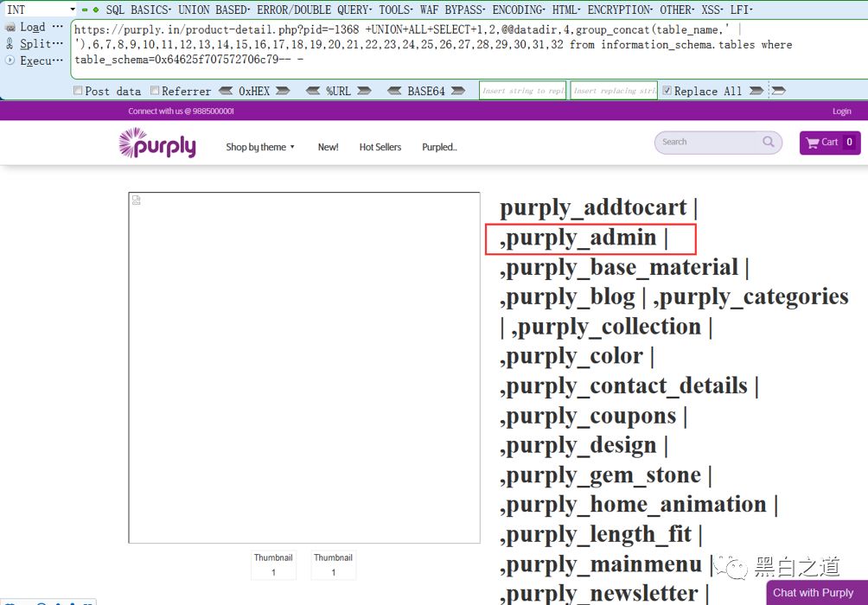Click the 'purply_addtocart' text
The height and width of the screenshot is (605, 868).
coord(593,208)
